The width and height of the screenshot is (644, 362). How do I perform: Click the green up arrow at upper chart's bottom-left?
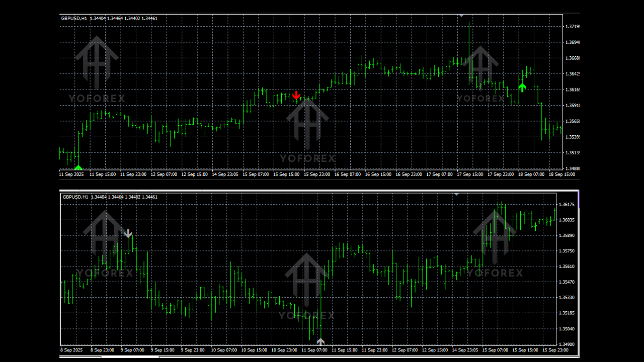coord(78,167)
